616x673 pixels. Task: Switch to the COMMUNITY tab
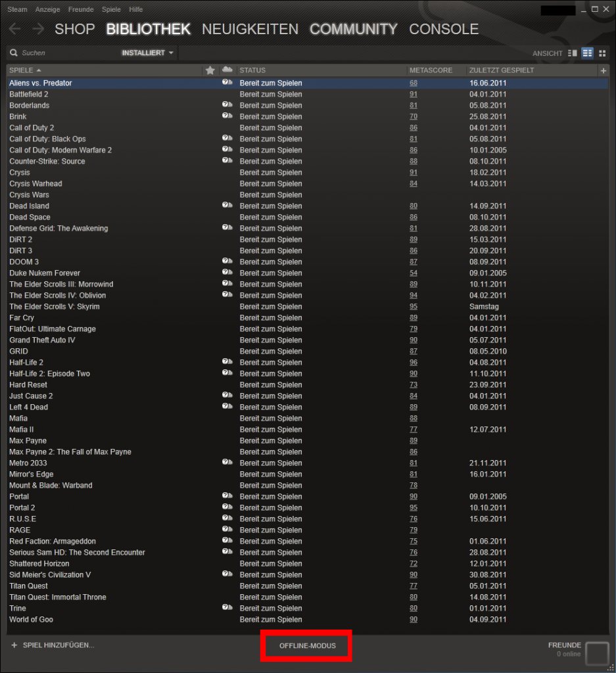coord(353,29)
